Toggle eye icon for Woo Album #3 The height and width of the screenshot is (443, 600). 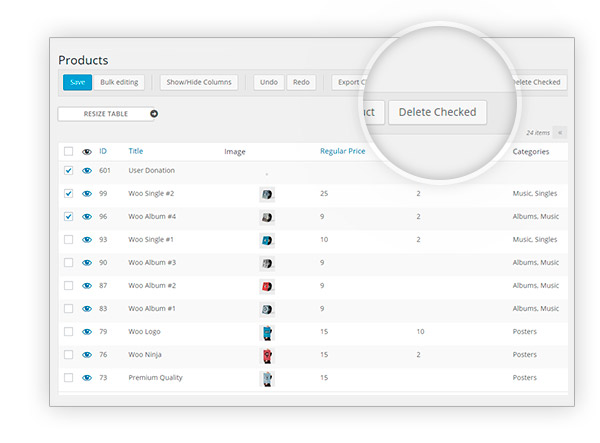coord(87,262)
